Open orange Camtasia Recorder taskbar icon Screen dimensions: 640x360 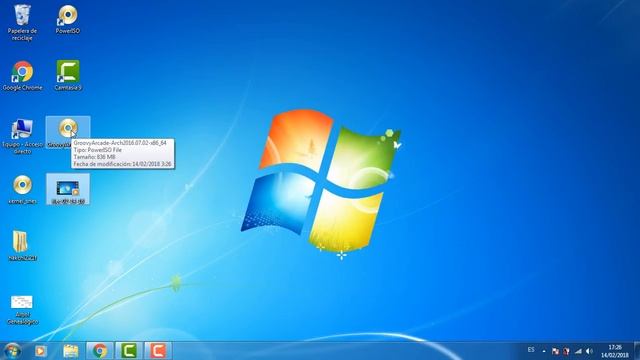(158, 351)
